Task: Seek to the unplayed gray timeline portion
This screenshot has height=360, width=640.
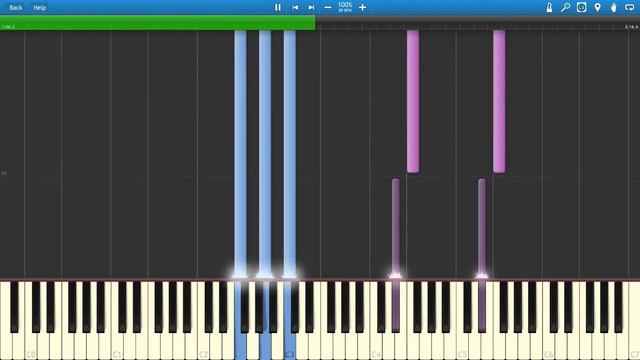Action: [x=478, y=22]
